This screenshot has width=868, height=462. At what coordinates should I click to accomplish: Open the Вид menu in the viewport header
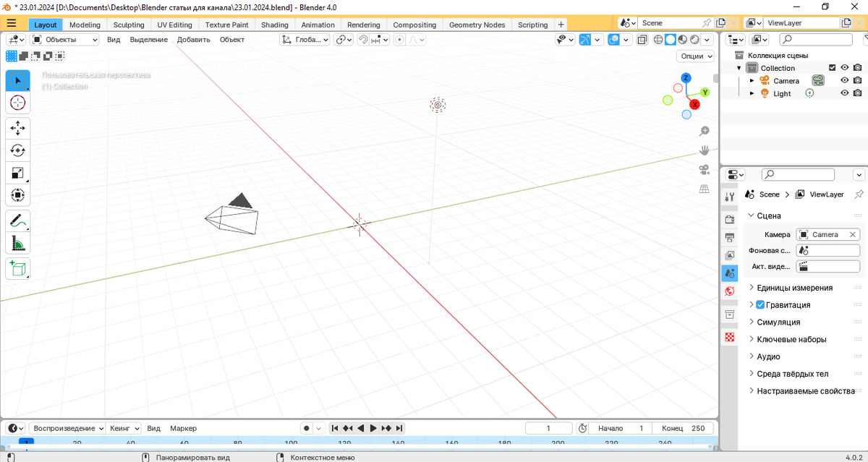[x=114, y=40]
